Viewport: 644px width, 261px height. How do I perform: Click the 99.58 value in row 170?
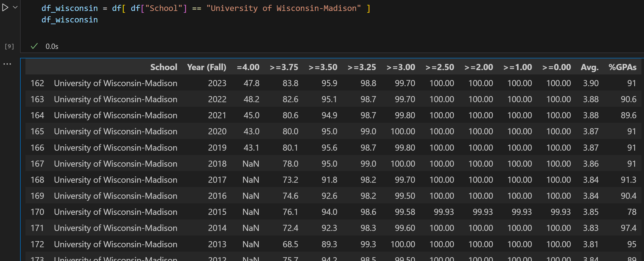pyautogui.click(x=405, y=212)
